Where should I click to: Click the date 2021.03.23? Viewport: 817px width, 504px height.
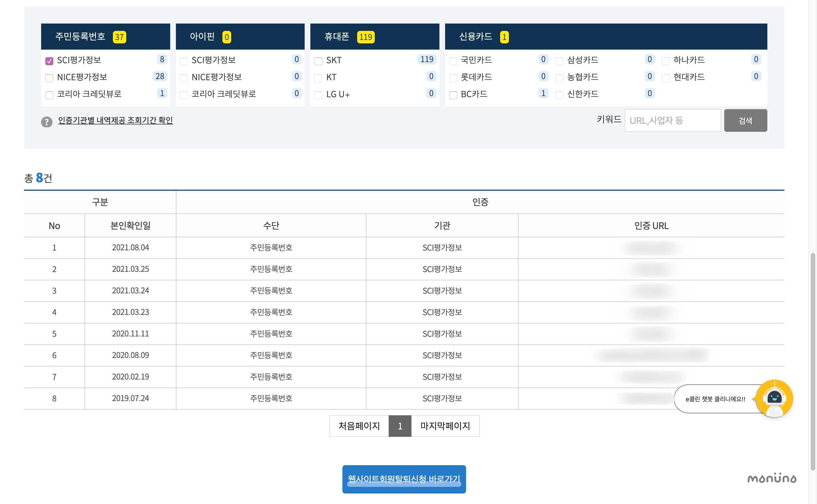[x=130, y=312]
